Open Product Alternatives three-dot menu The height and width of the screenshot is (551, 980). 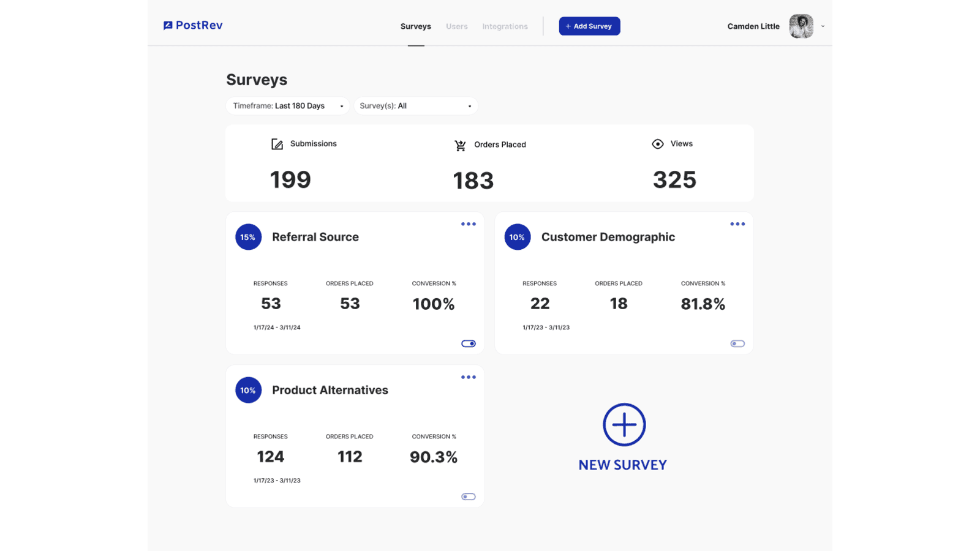[469, 377]
